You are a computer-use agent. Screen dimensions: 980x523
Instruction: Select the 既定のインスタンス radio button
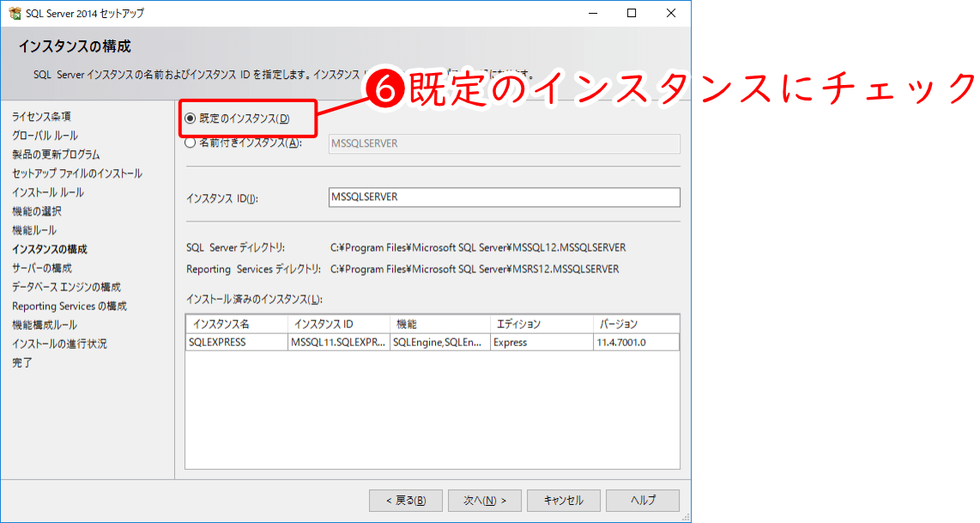[190, 119]
